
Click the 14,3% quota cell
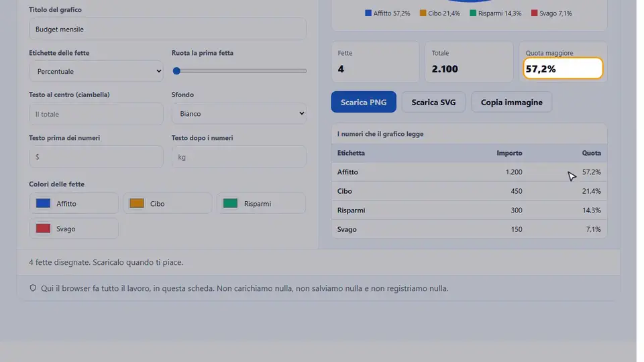592,210
